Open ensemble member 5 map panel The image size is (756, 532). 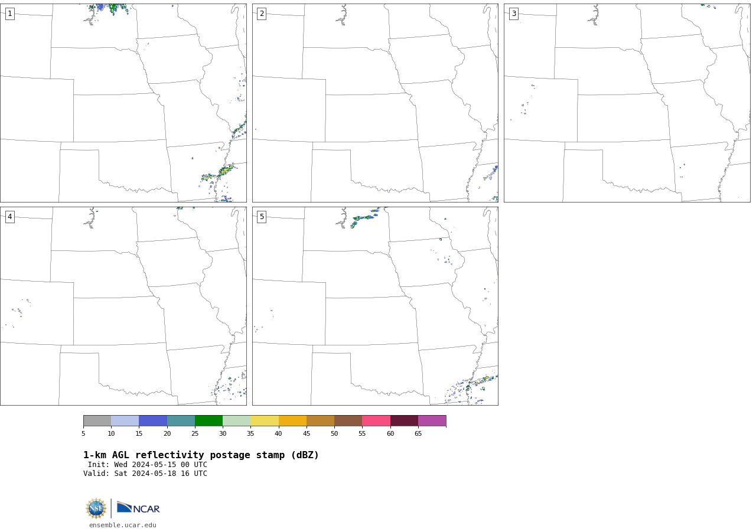pyautogui.click(x=375, y=306)
